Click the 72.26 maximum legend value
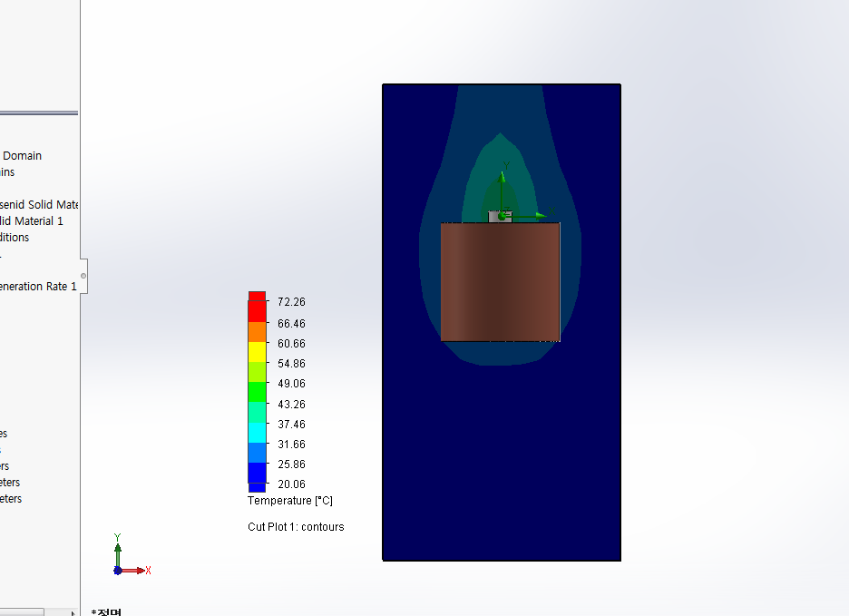The image size is (849, 616). 291,302
